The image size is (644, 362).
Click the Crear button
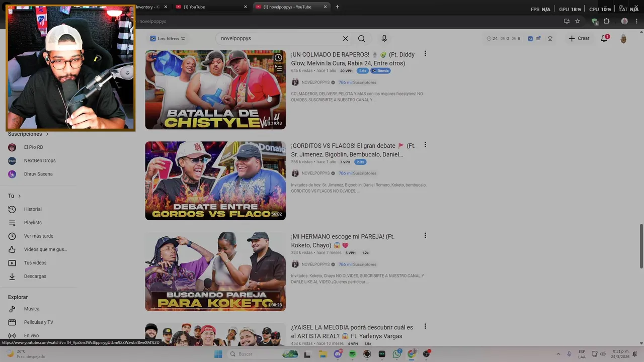point(579,39)
